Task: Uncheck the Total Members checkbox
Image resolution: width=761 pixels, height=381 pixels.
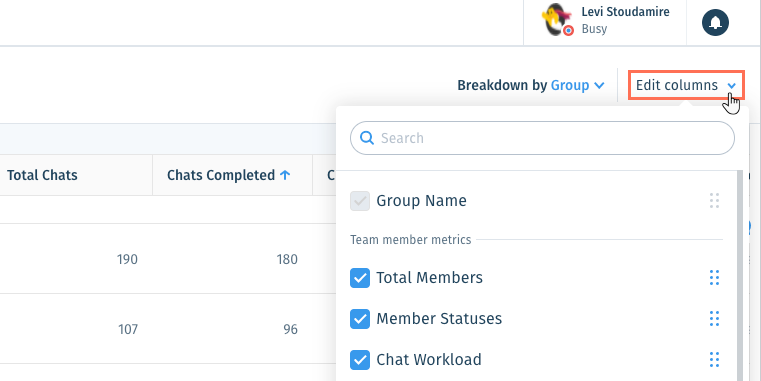Action: (360, 278)
